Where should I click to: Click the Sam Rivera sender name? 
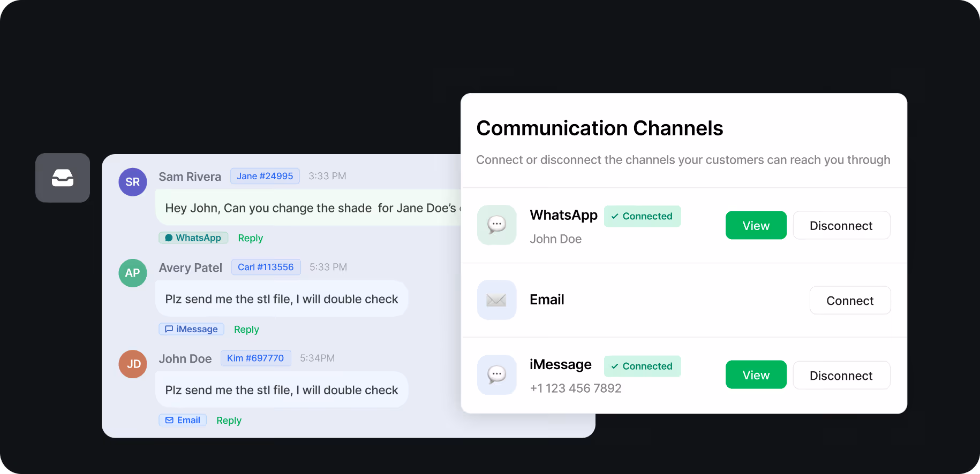coord(190,177)
